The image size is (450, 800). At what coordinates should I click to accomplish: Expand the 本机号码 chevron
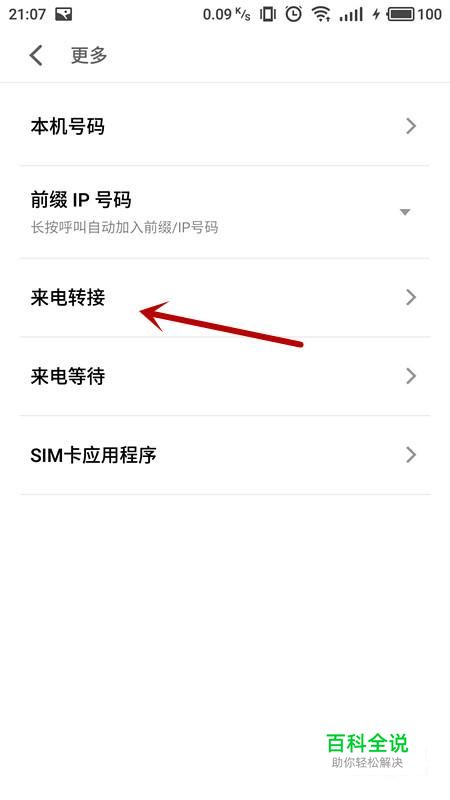[x=411, y=126]
